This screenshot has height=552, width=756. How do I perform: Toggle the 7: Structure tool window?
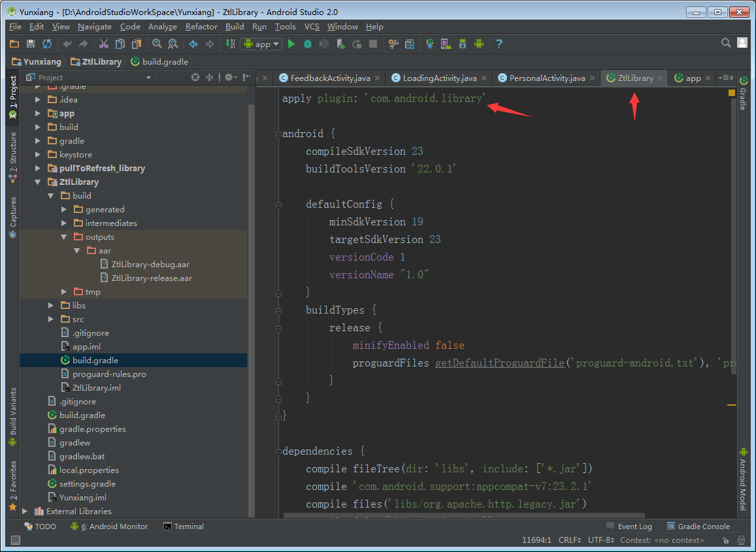tap(12, 157)
